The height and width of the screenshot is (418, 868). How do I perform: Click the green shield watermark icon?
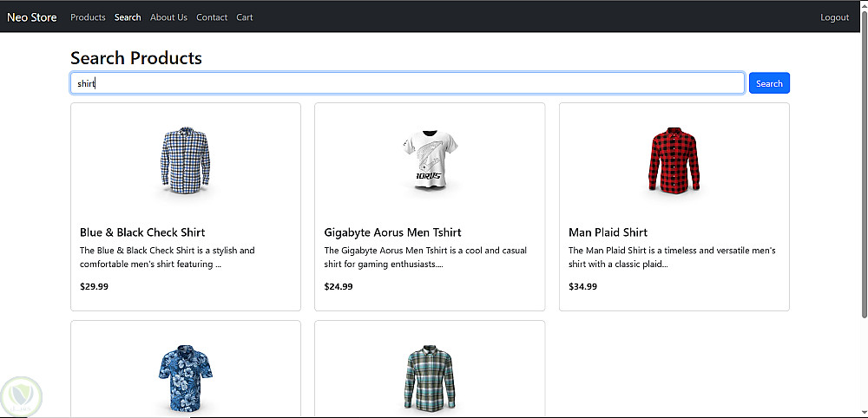[x=21, y=396]
